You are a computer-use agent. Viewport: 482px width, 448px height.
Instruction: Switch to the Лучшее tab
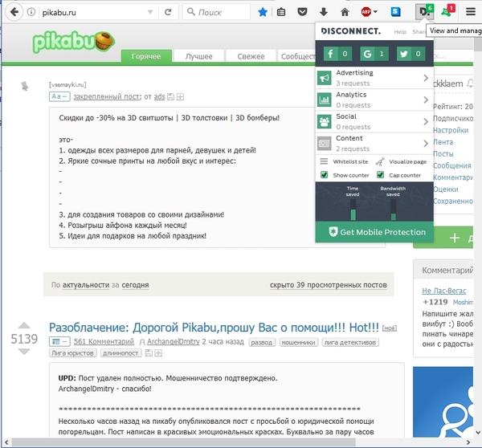click(x=198, y=57)
